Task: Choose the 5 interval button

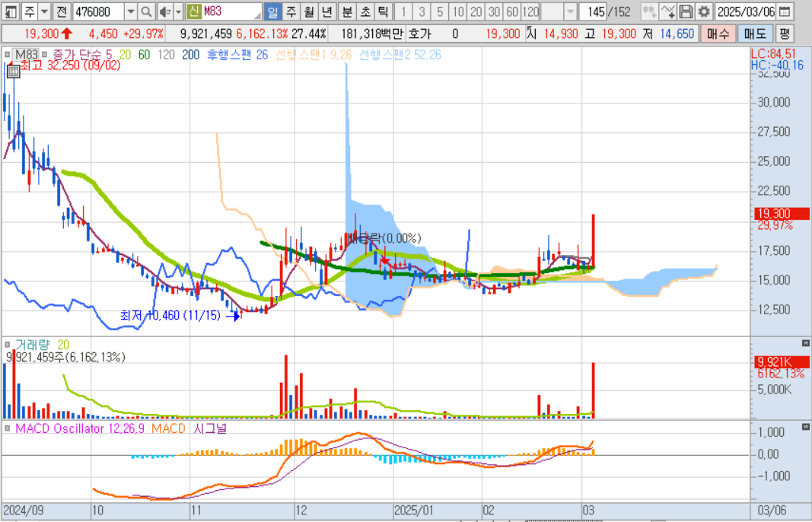Action: pyautogui.click(x=440, y=11)
